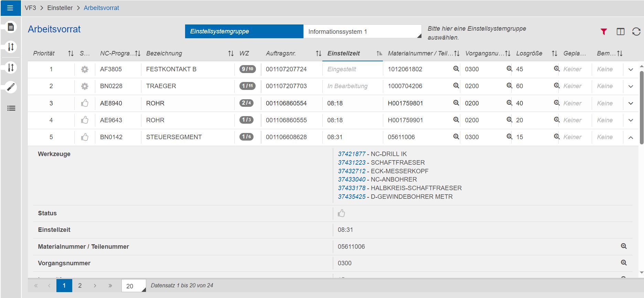Expand row details for FESTKONTAKT B
Viewport: 644px width, 298px height.
tap(631, 69)
